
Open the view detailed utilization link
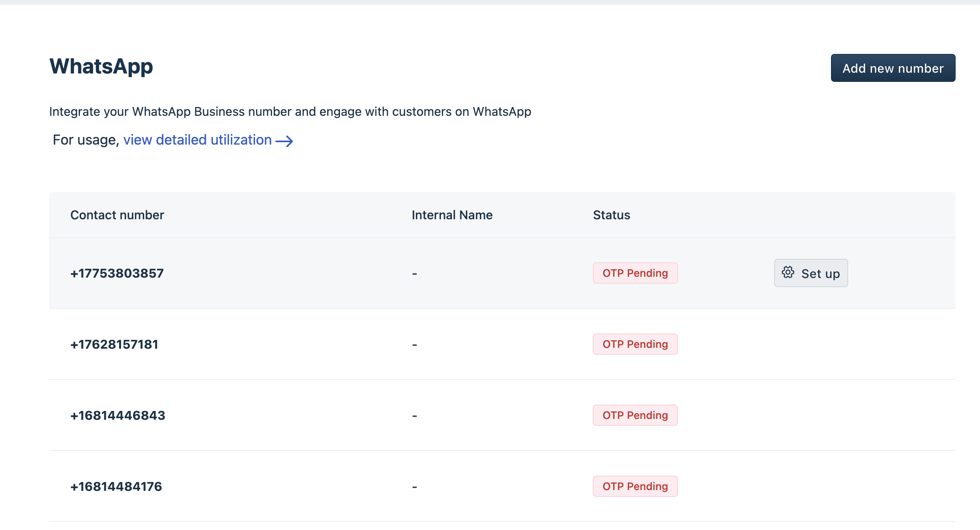[x=197, y=140]
